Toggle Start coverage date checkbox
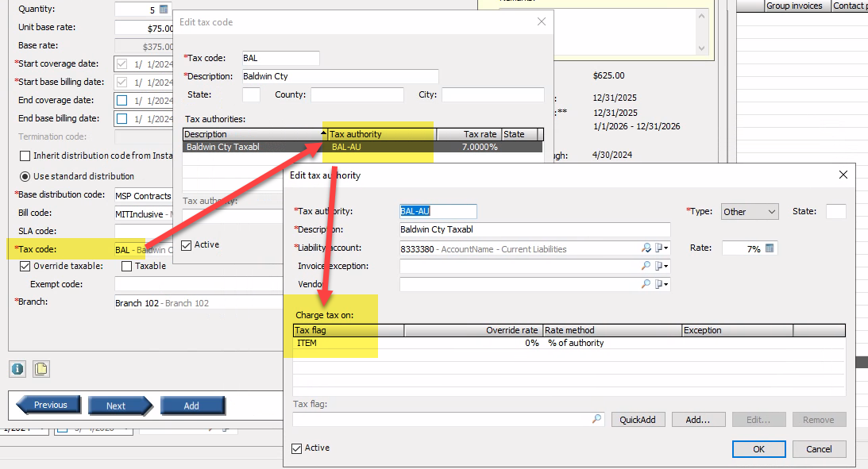Viewport: 868px width, 469px height. (122, 64)
